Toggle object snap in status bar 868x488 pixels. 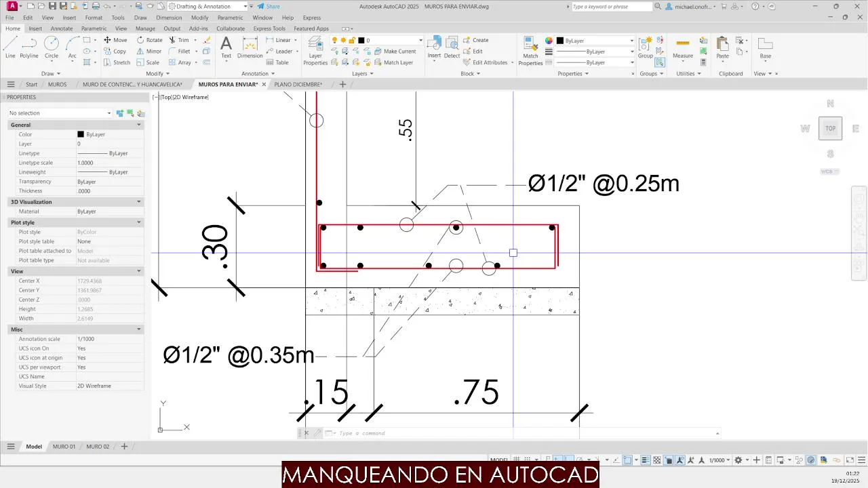click(x=628, y=460)
